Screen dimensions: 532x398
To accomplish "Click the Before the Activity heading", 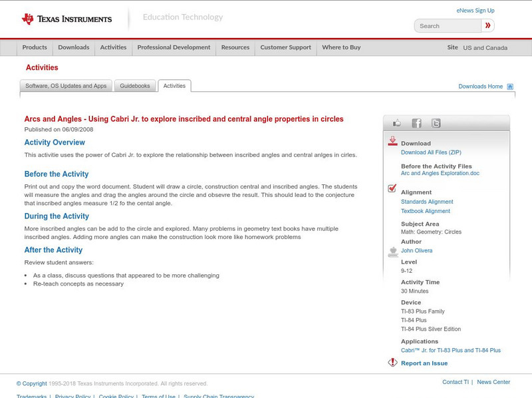I will (57, 174).
